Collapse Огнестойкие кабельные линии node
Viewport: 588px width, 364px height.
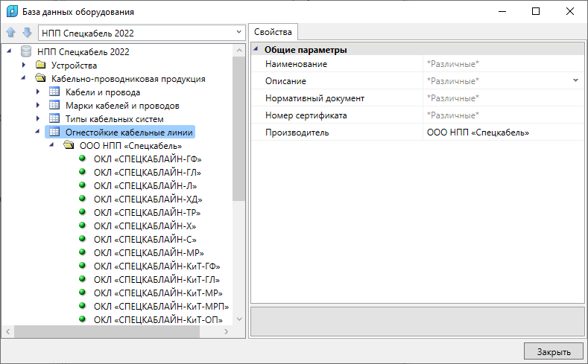coord(37,131)
